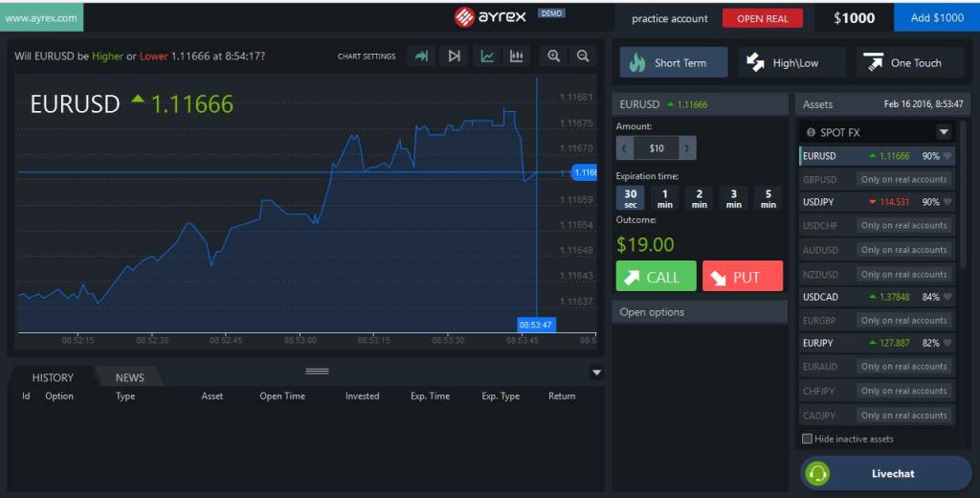
Task: Click the $10 amount field
Action: click(x=657, y=148)
